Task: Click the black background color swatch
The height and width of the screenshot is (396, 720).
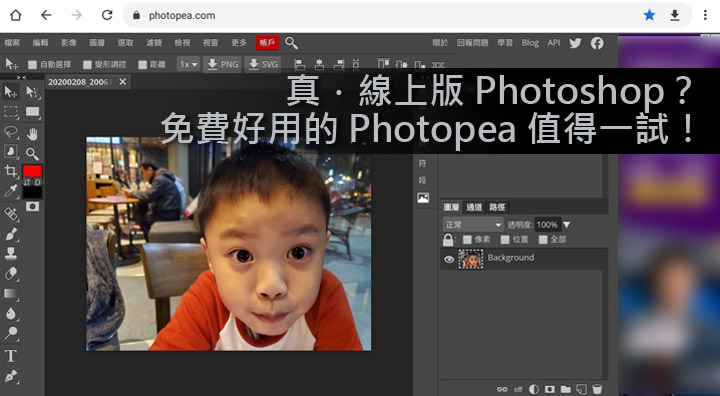Action: (32, 192)
